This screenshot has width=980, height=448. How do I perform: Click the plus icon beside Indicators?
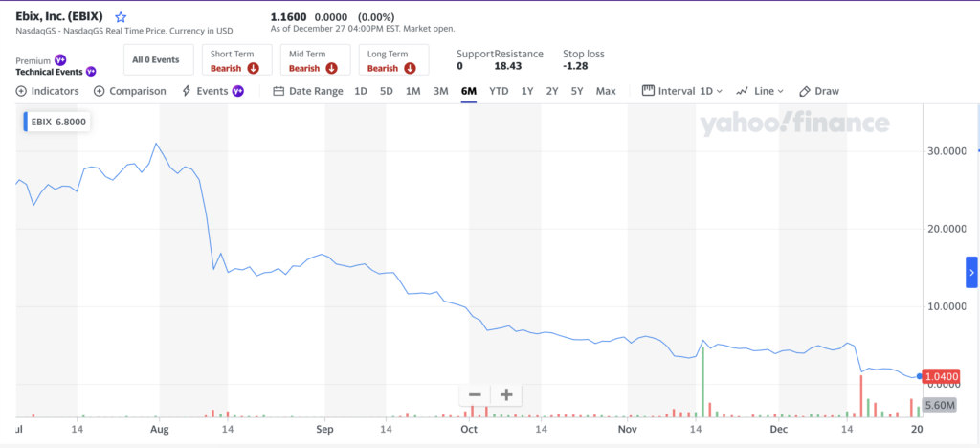21,91
